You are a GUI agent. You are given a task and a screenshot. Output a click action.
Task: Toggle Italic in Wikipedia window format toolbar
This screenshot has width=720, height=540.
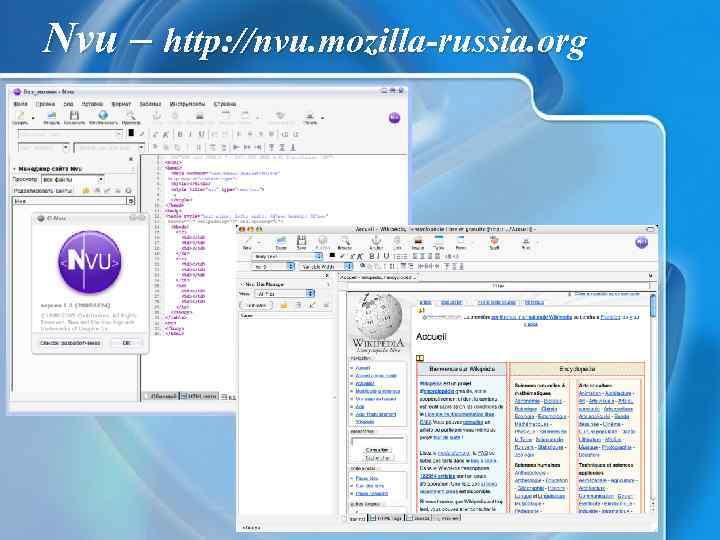tap(379, 256)
